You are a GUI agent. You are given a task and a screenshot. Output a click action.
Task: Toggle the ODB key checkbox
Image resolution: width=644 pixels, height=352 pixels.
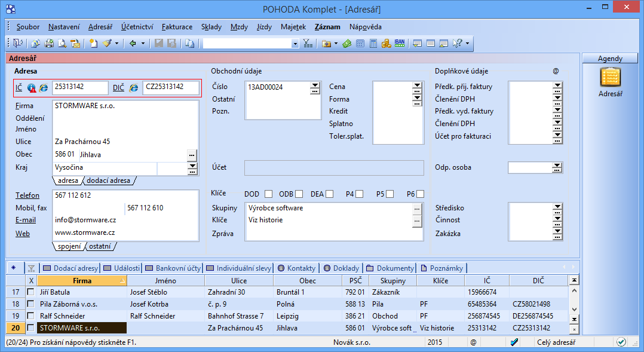coord(299,194)
